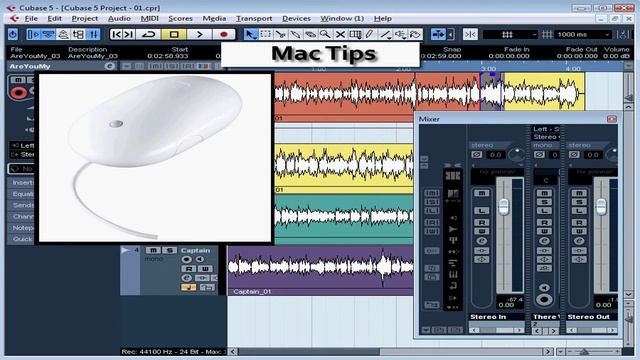
Task: Go to previous marker in transport
Action: coord(116,34)
